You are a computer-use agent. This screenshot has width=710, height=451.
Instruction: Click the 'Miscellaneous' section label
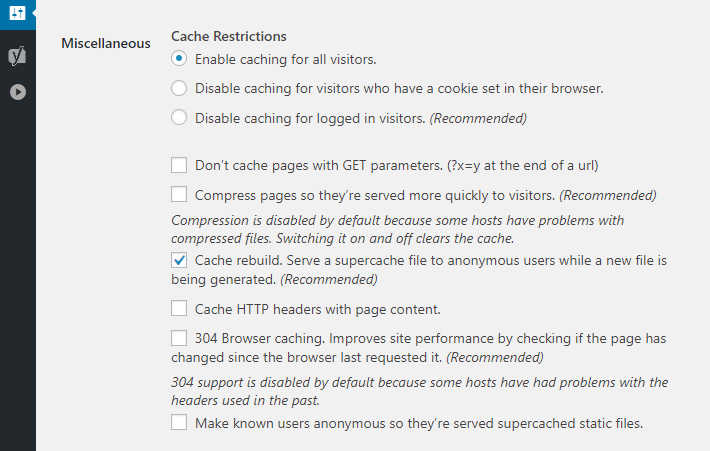106,43
